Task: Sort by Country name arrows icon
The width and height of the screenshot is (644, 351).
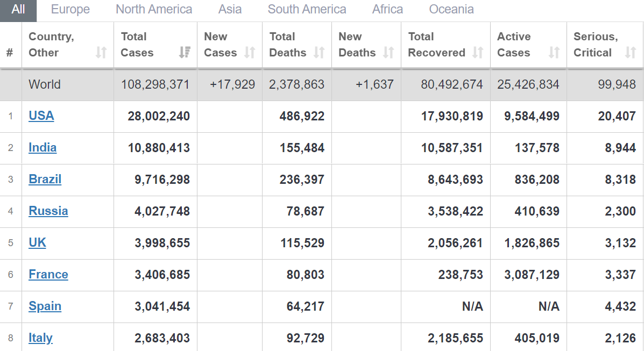Action: click(101, 53)
